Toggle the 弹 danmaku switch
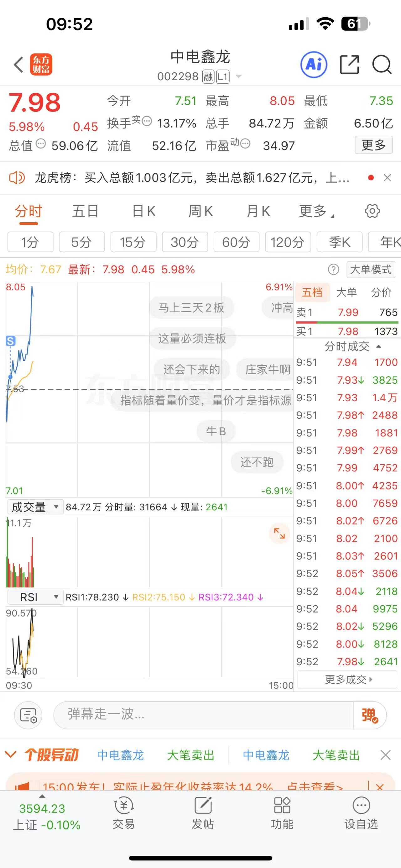 [369, 715]
